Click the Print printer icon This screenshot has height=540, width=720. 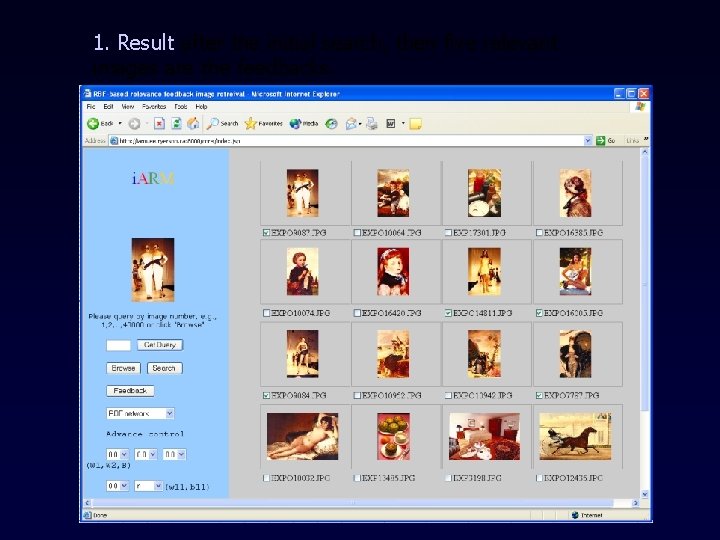(x=372, y=124)
